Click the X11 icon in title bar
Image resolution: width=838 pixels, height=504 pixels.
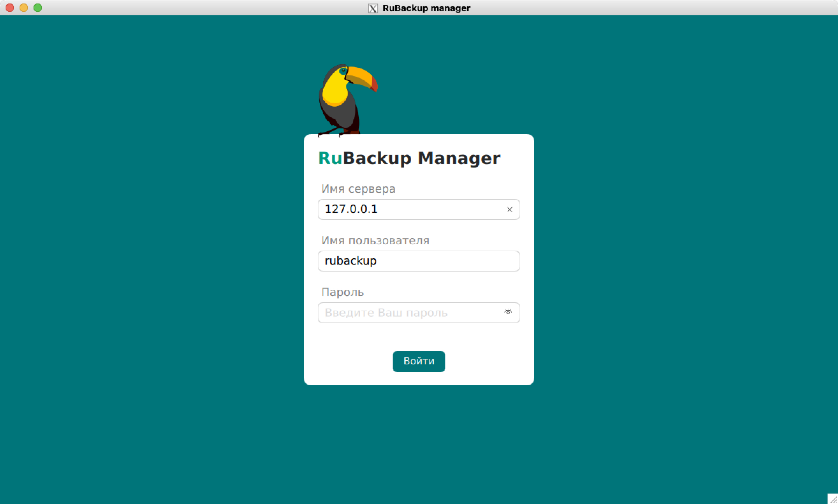coord(373,8)
